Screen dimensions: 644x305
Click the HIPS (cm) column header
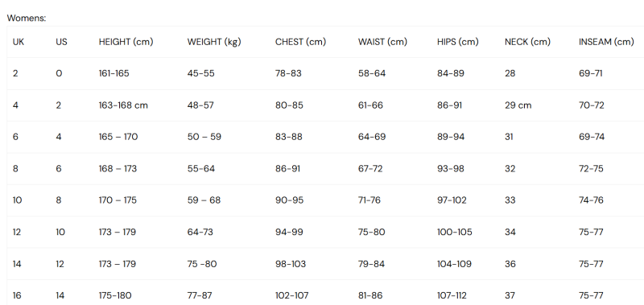pos(457,42)
